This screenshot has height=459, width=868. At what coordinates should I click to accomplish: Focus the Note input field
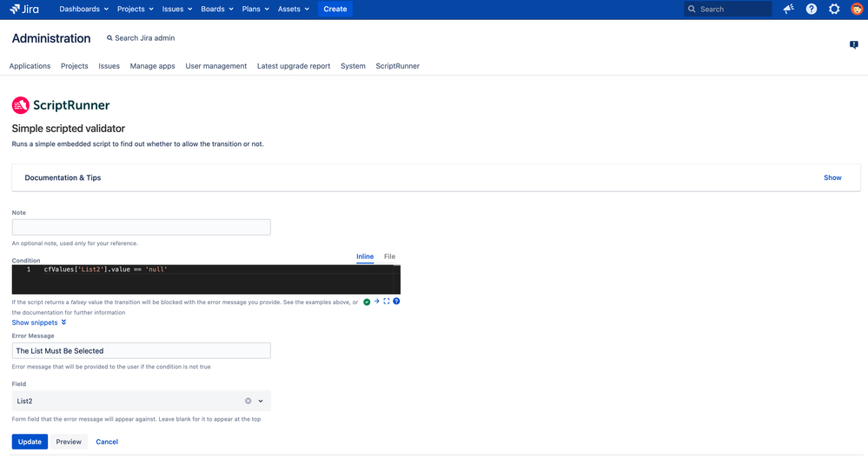[141, 227]
